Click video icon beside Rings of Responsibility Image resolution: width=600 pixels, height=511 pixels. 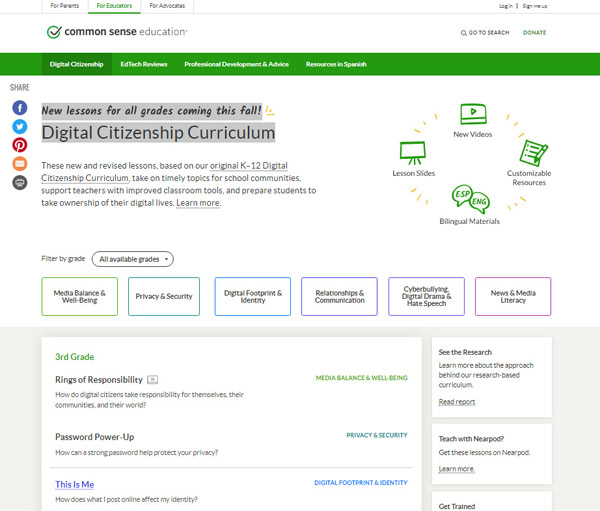[153, 380]
